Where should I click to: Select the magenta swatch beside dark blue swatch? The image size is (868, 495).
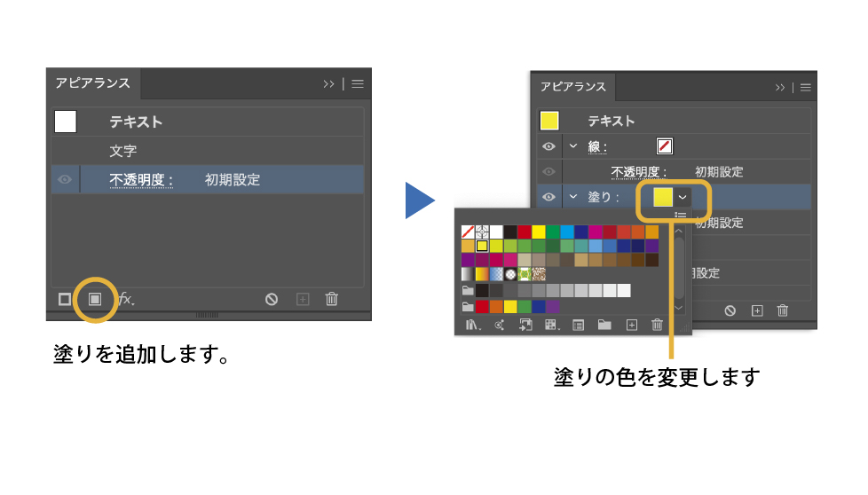[x=596, y=232]
